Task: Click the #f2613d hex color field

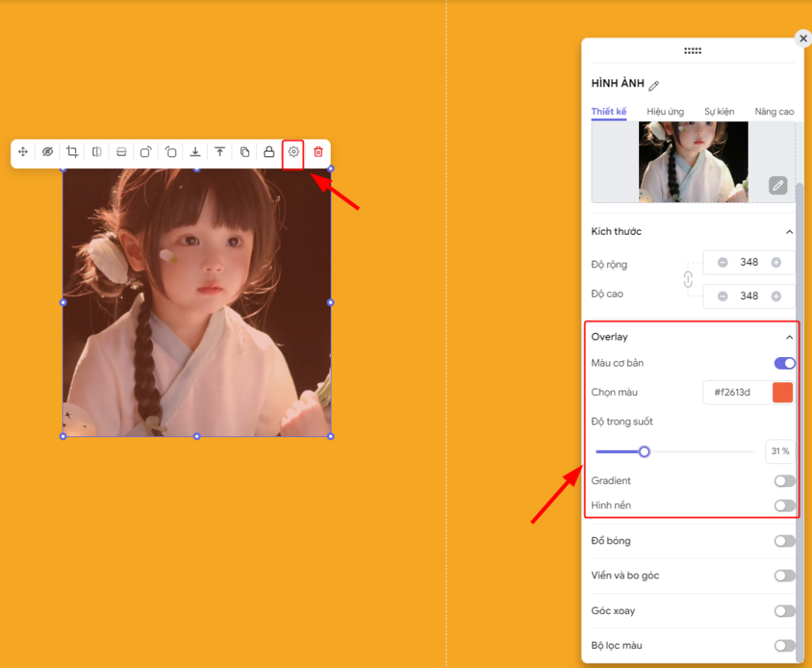Action: tap(732, 392)
